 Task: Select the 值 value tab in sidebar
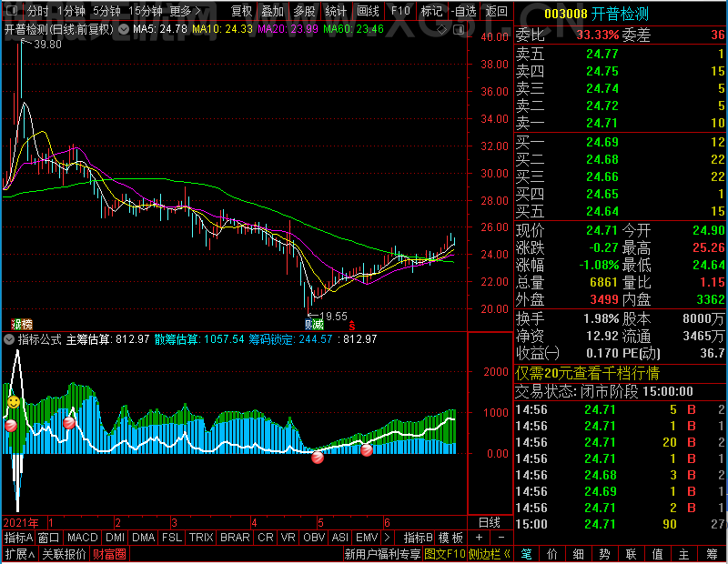pyautogui.click(x=658, y=554)
